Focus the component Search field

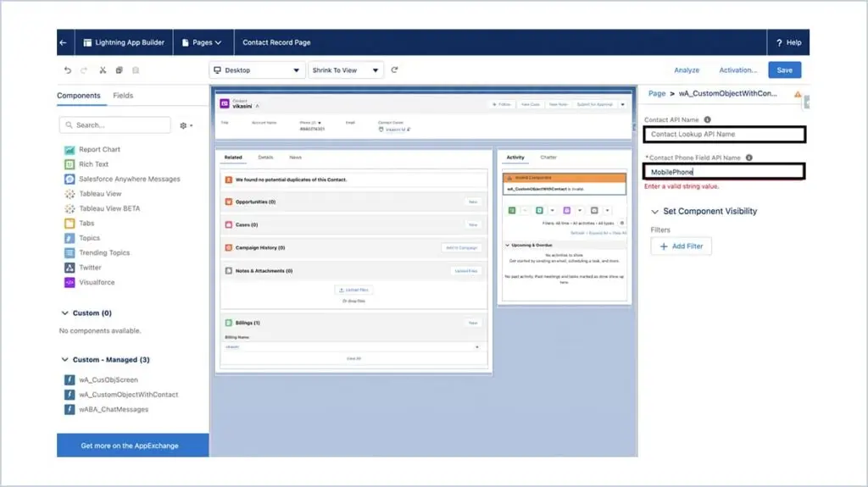[x=115, y=125]
